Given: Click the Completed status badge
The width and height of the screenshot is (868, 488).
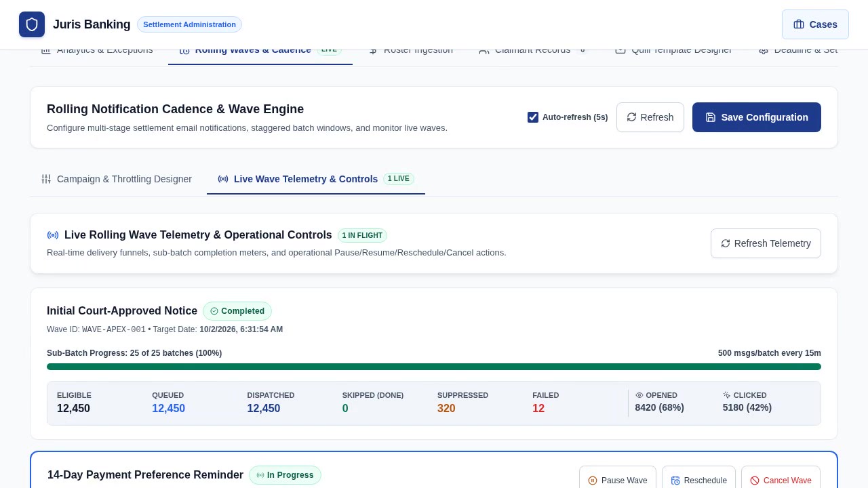Looking at the screenshot, I should pyautogui.click(x=237, y=311).
